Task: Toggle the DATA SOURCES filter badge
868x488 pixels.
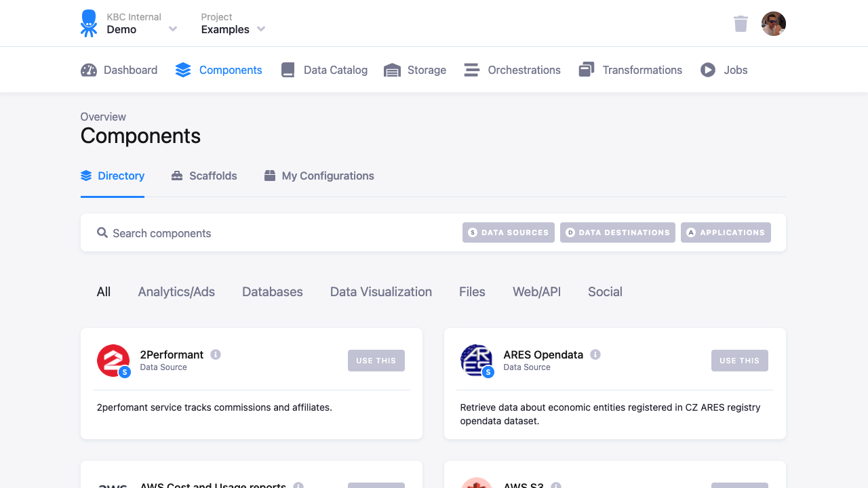Action: 508,232
